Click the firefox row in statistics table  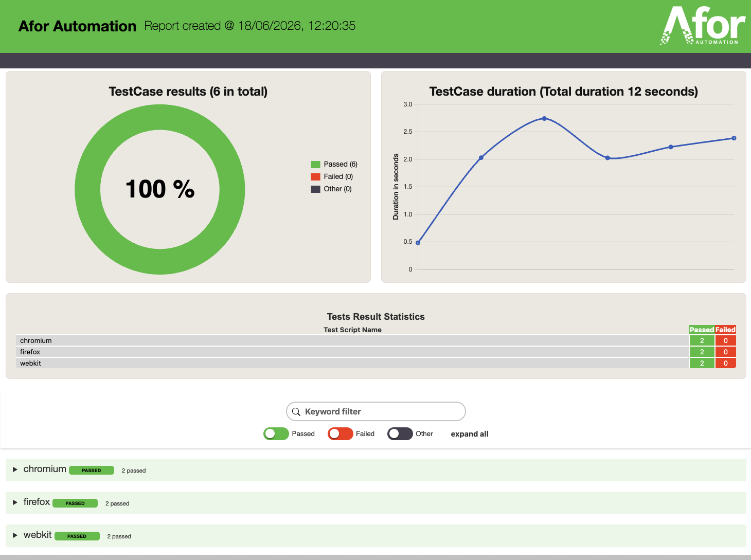point(376,352)
